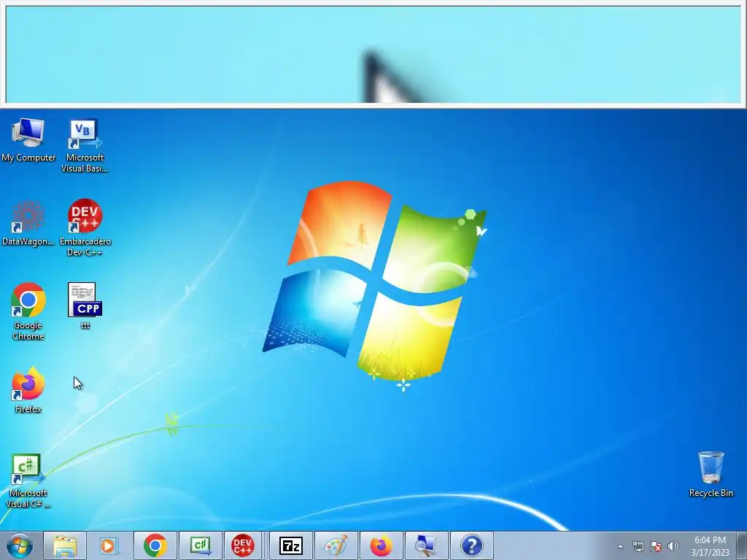The image size is (747, 560).
Task: Show hidden system tray icons
Action: (x=620, y=546)
